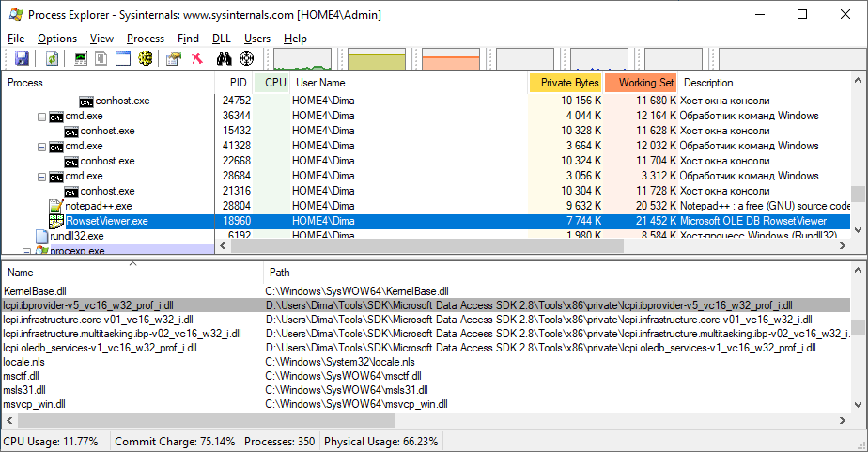Open the File menu

click(x=16, y=39)
